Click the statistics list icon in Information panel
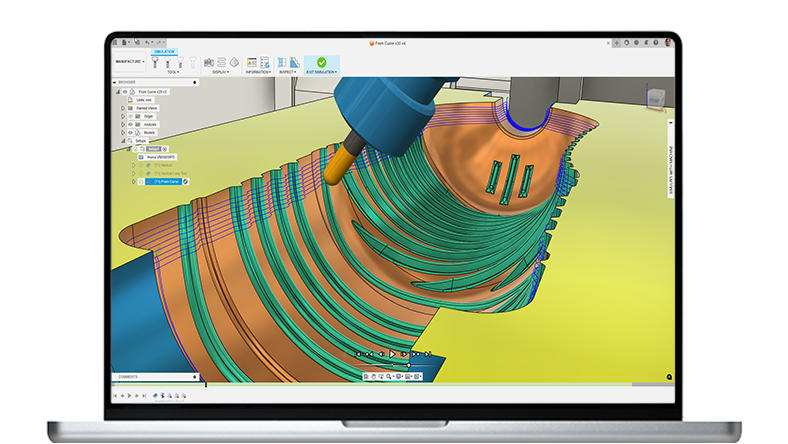 point(265,62)
